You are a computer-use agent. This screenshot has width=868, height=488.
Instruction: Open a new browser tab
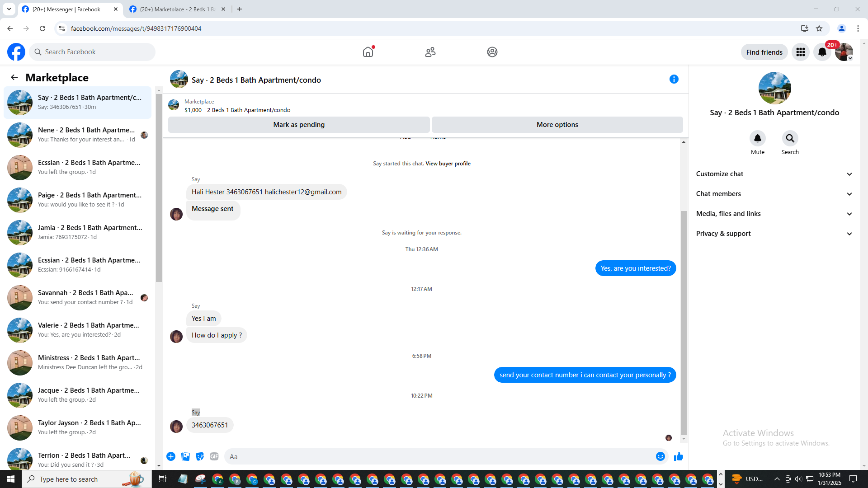(x=240, y=9)
